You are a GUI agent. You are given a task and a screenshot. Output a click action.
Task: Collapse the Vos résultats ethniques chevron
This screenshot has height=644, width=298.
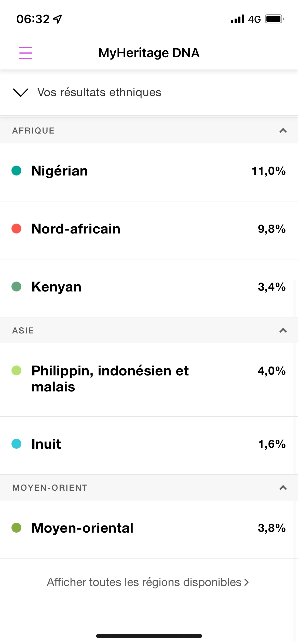20,93
